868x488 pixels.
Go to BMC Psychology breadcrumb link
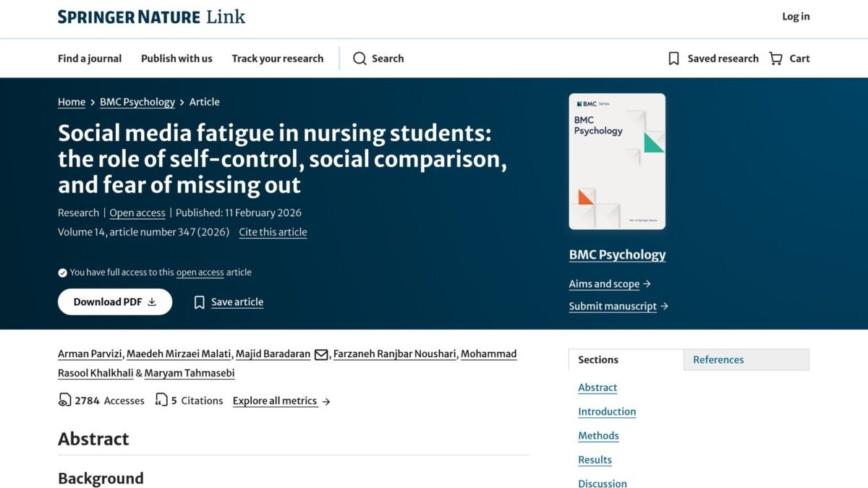[137, 102]
